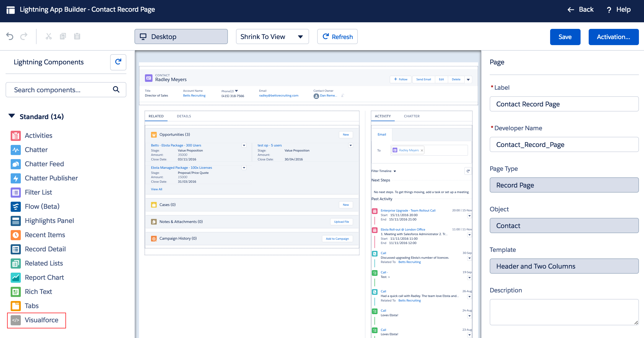Click the paste clipboard icon
644x338 pixels.
[77, 36]
